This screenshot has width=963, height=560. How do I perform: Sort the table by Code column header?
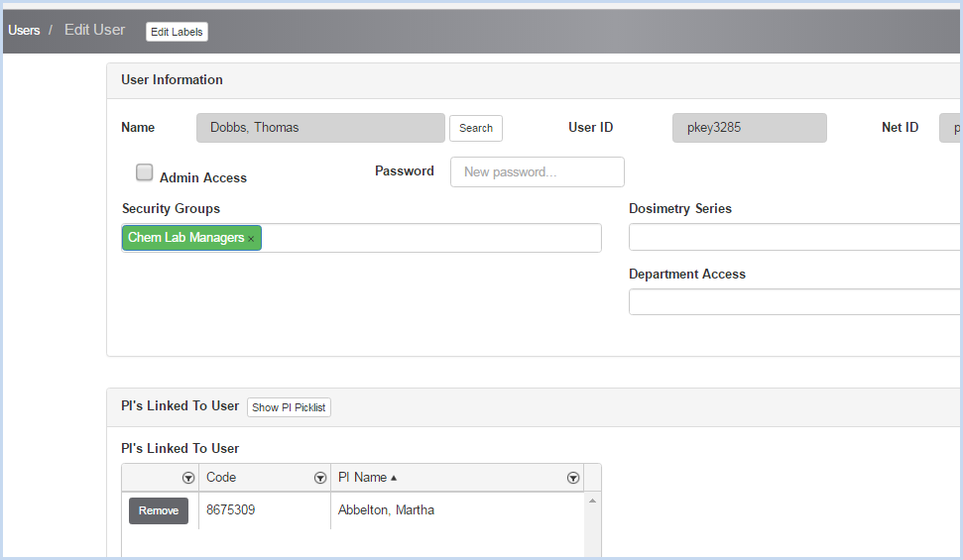pos(221,477)
